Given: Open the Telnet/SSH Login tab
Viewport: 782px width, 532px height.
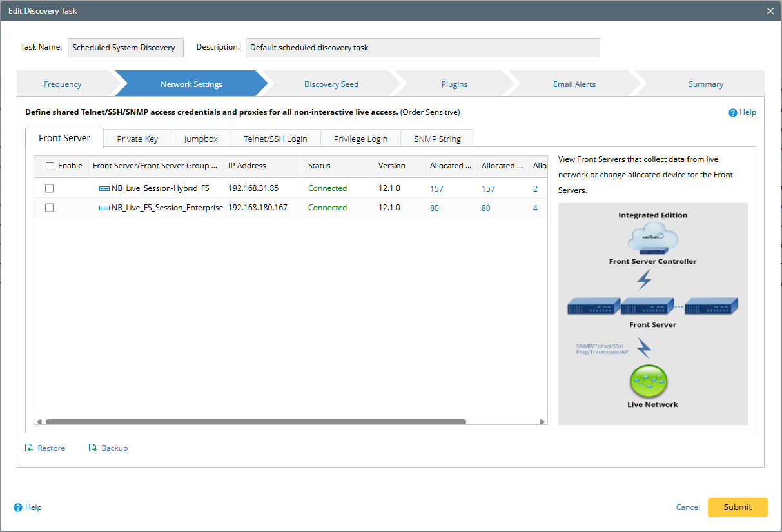Looking at the screenshot, I should [275, 139].
